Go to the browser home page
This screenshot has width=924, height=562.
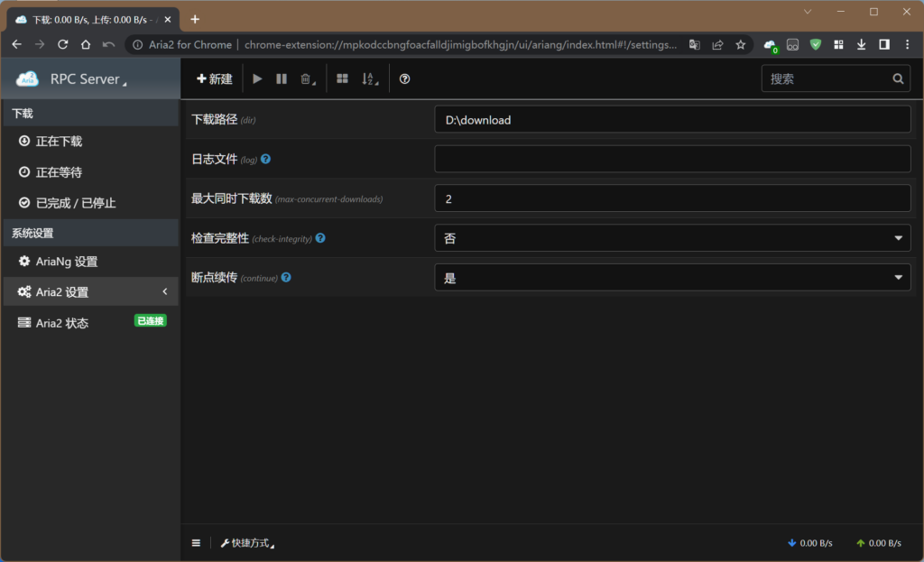click(86, 45)
